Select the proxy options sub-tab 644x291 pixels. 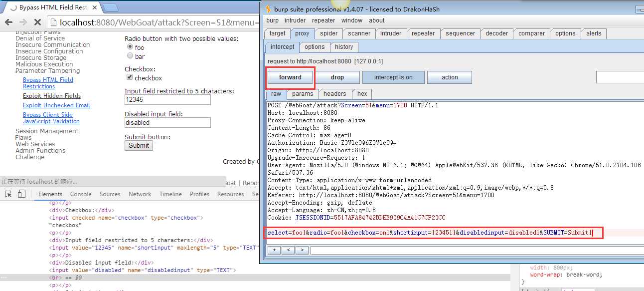click(315, 47)
